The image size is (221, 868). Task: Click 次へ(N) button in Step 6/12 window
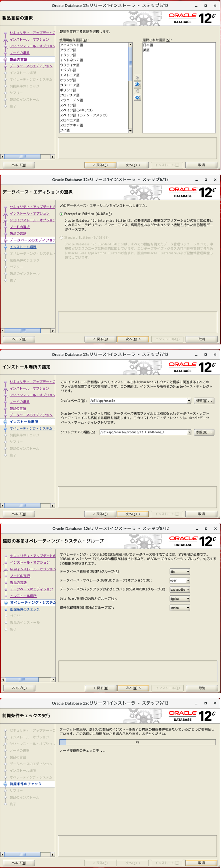click(133, 339)
